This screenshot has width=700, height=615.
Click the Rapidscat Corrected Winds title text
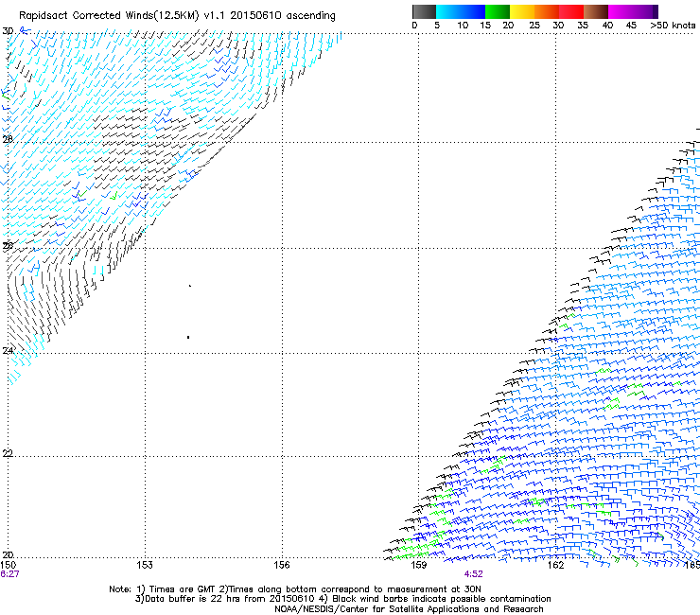(177, 16)
